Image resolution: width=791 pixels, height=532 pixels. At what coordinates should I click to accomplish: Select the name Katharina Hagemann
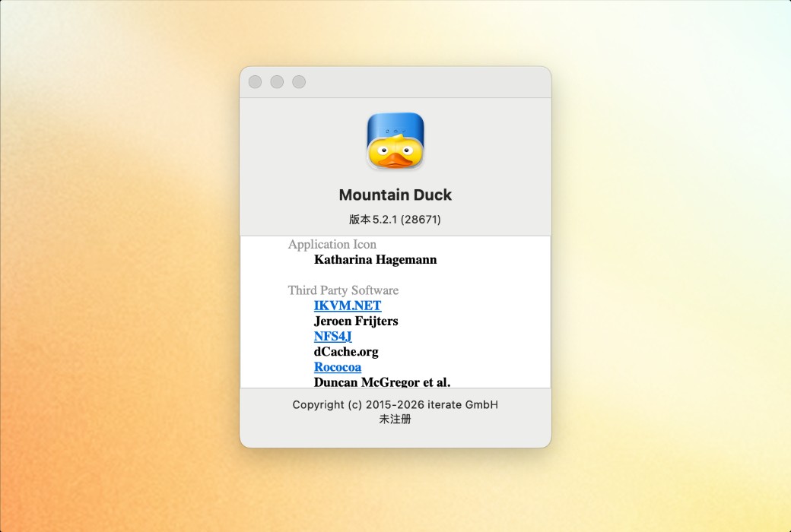point(375,260)
